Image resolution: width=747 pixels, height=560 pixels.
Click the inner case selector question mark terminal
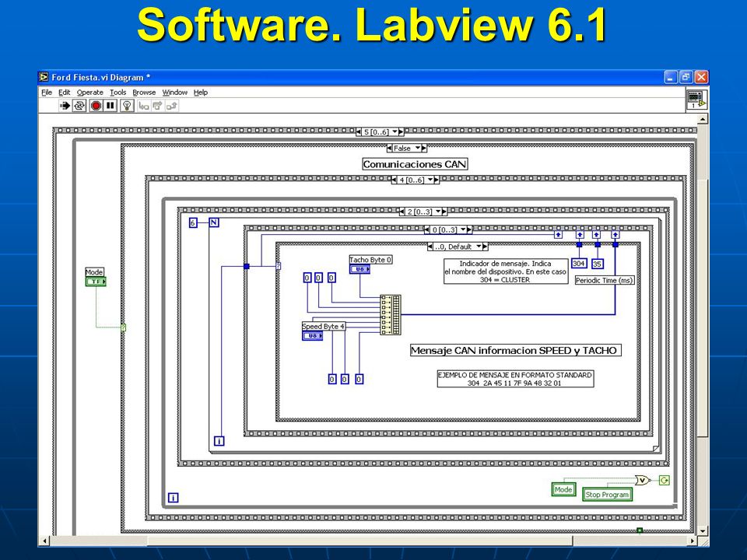279,266
